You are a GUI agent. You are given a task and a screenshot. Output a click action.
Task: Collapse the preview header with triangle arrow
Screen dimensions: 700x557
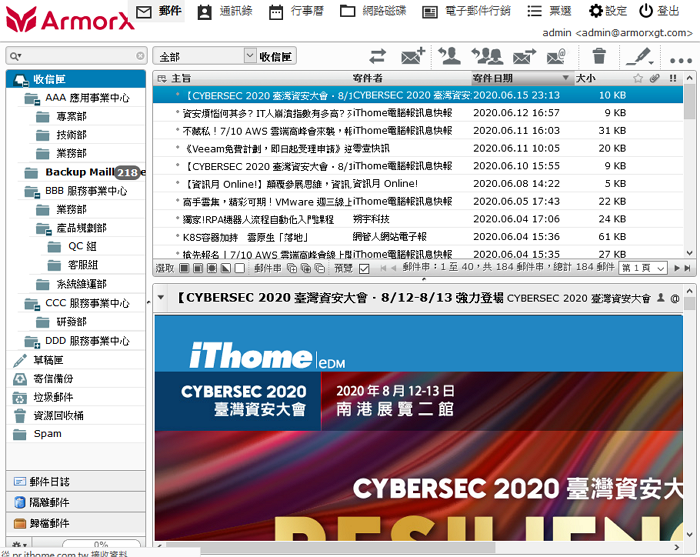(x=161, y=297)
